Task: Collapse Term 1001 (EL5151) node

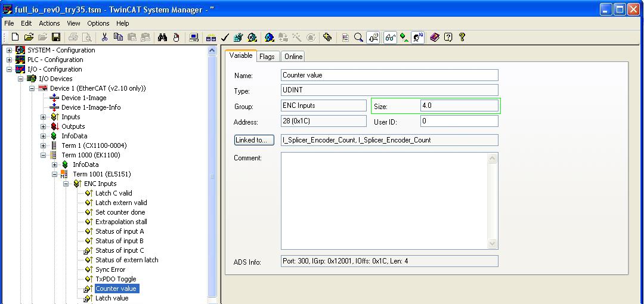Action: [x=55, y=174]
